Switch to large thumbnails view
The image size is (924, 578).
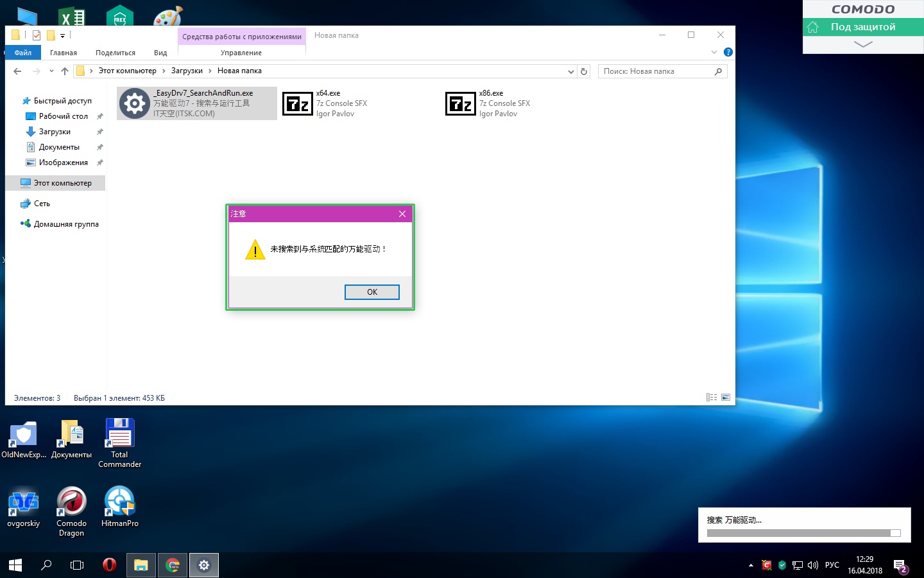[x=726, y=398]
